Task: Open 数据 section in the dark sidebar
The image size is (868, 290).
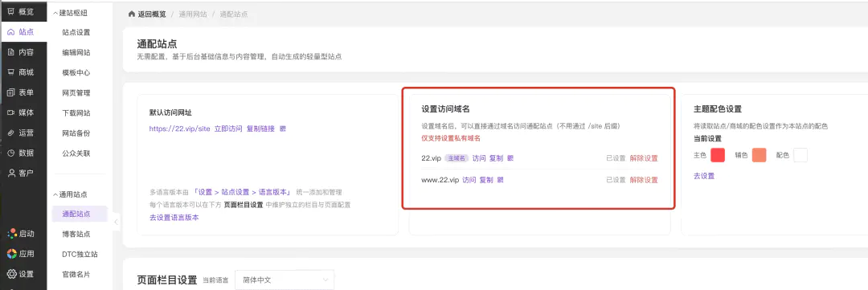Action: pyautogui.click(x=20, y=153)
